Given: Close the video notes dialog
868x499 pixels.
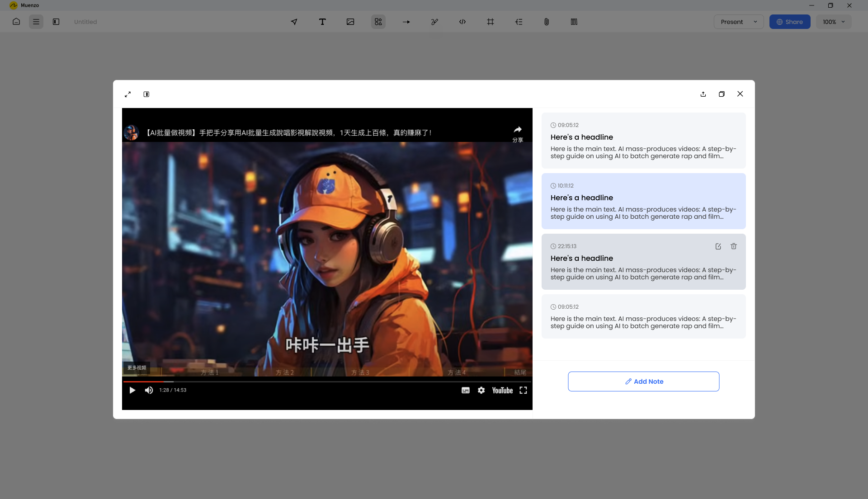Looking at the screenshot, I should point(740,94).
